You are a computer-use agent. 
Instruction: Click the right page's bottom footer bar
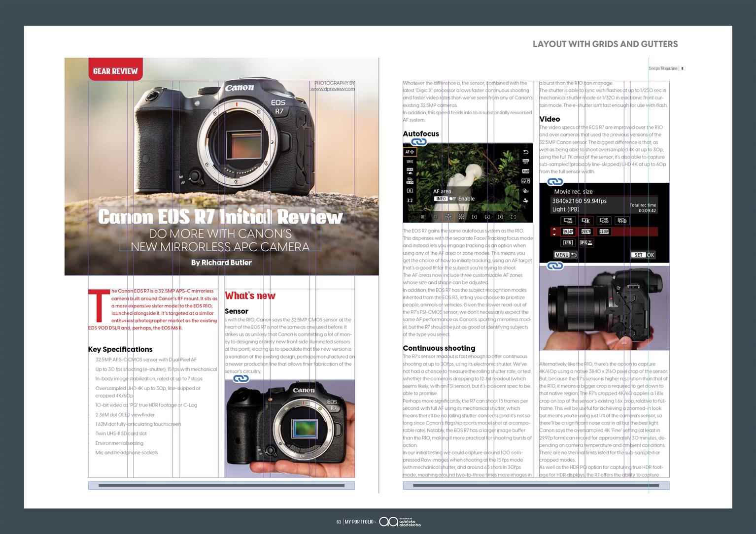(536, 486)
